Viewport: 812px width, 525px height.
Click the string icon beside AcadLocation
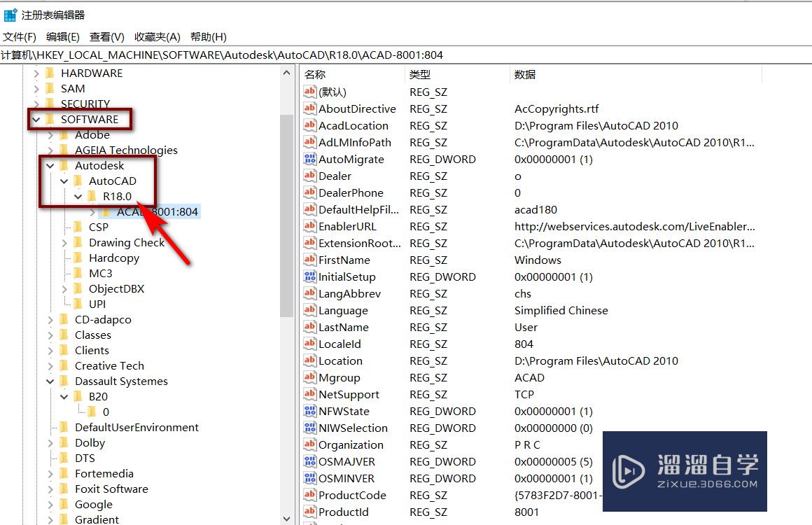coord(310,125)
